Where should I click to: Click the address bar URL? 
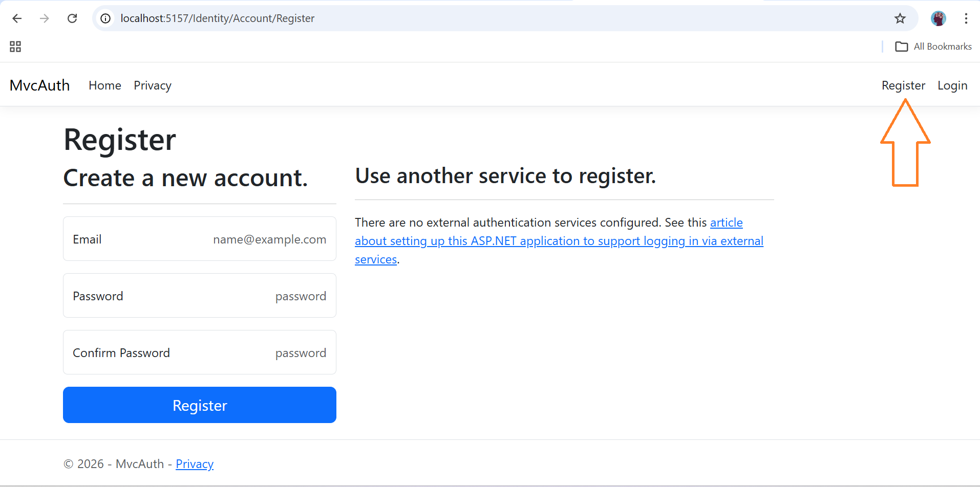(217, 18)
